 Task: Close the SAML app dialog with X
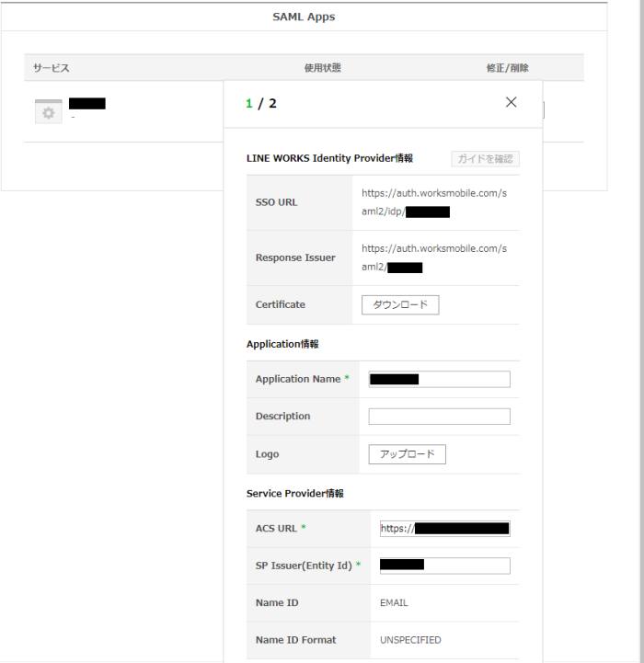tap(512, 102)
